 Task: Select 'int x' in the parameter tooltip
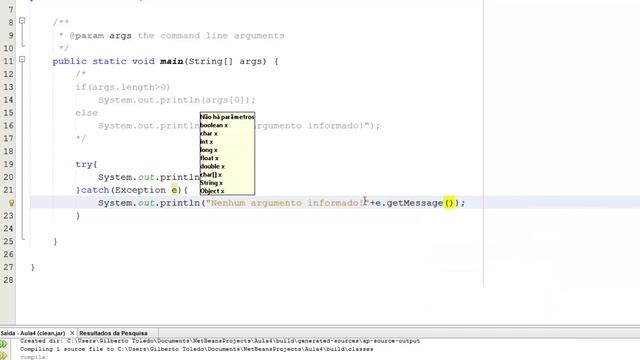click(206, 142)
